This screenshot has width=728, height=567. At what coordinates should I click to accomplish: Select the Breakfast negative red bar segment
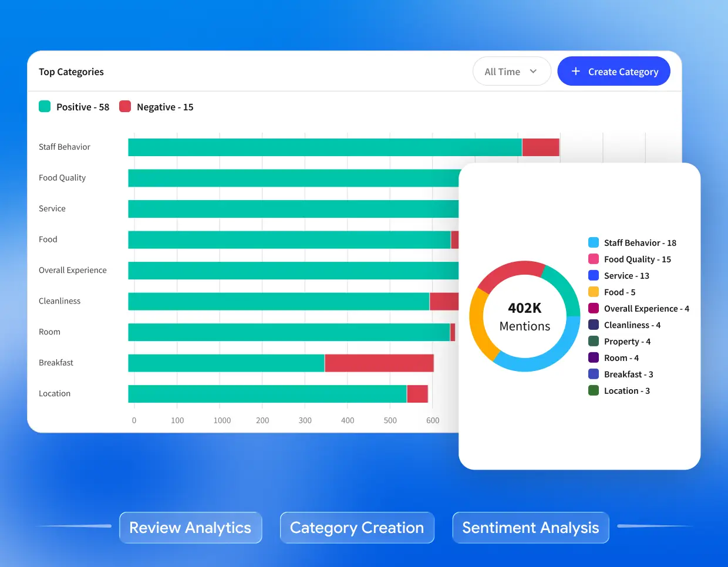[379, 363]
